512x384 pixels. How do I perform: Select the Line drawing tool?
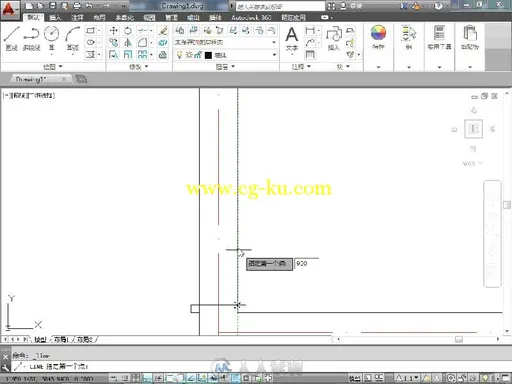[11, 38]
